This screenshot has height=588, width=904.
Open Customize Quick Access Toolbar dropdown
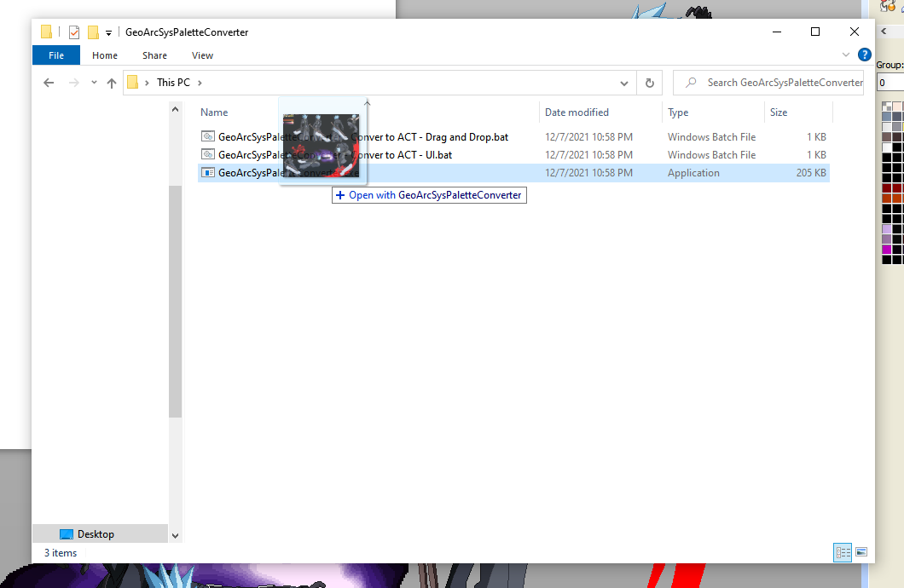108,33
